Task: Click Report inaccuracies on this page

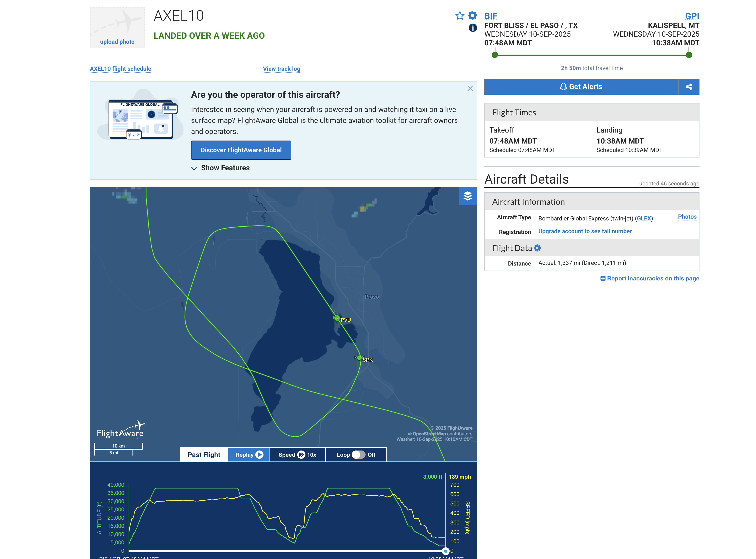Action: tap(653, 279)
